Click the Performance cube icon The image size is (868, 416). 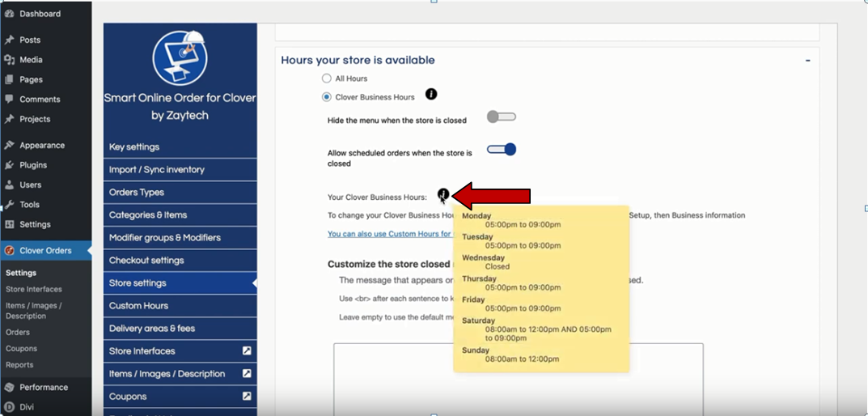tap(9, 387)
